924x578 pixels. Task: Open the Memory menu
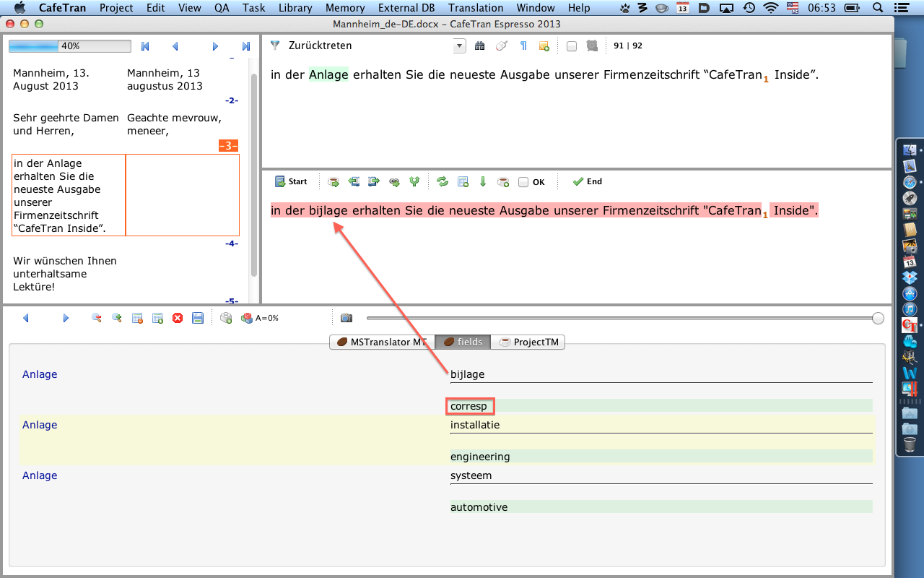pyautogui.click(x=345, y=8)
